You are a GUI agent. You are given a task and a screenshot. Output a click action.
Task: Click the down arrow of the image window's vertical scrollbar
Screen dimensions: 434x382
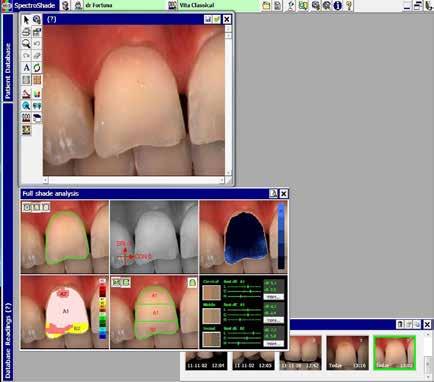[228, 172]
